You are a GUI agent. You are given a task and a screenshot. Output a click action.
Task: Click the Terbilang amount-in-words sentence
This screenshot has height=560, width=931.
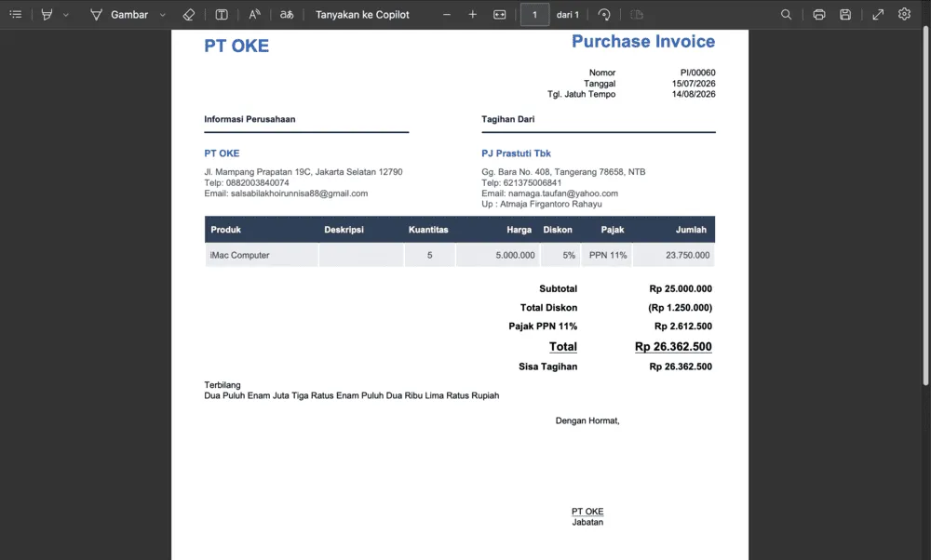coord(352,395)
